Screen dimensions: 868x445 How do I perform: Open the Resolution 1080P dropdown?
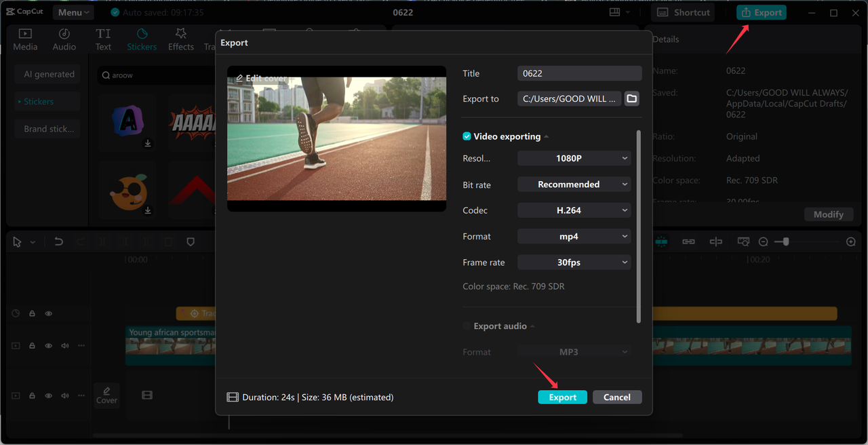574,158
